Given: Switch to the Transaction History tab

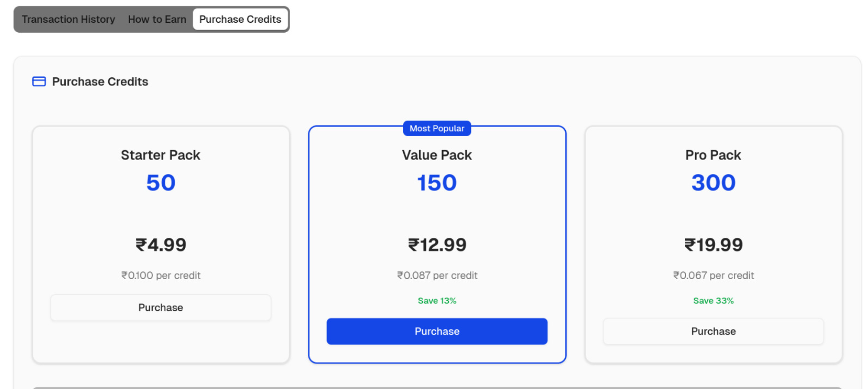Looking at the screenshot, I should (x=68, y=19).
